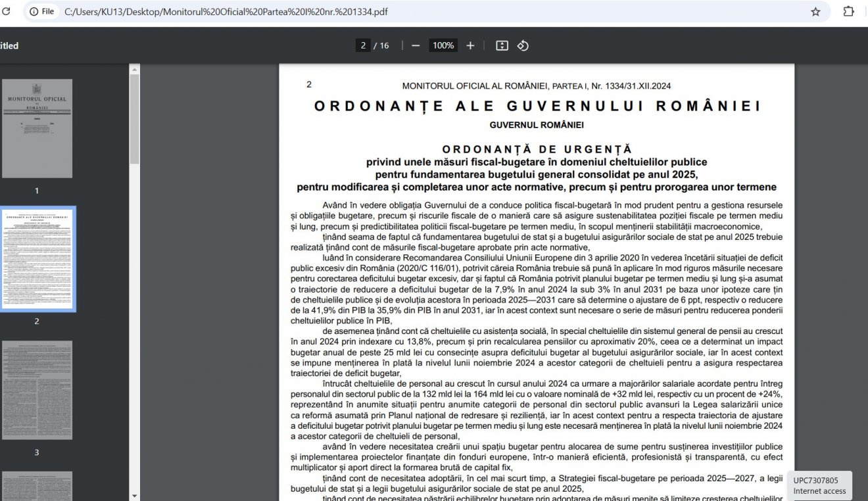868x501 pixels.
Task: Open page 3 thumbnail
Action: (x=37, y=390)
